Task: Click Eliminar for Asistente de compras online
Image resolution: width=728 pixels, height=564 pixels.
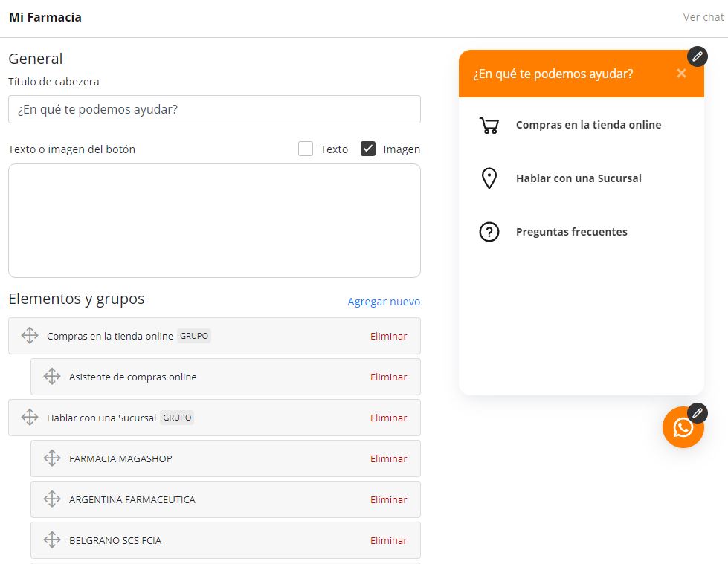Action: pyautogui.click(x=389, y=377)
